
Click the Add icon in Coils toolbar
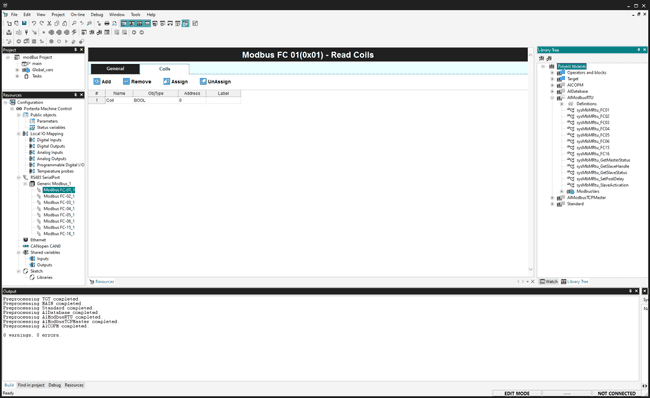[97, 82]
